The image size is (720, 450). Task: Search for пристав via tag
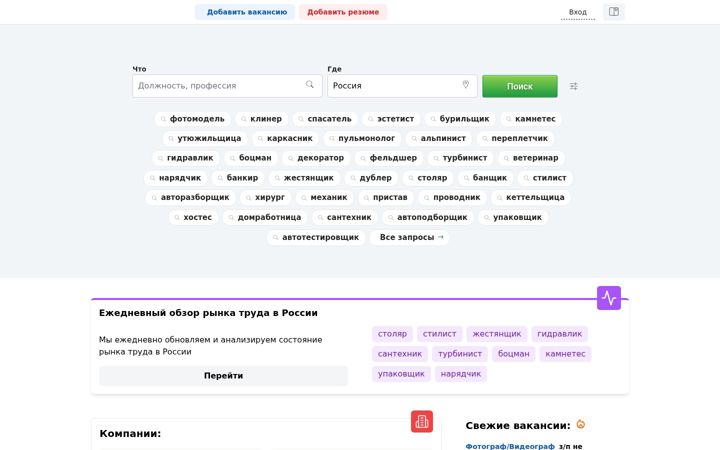pos(386,197)
